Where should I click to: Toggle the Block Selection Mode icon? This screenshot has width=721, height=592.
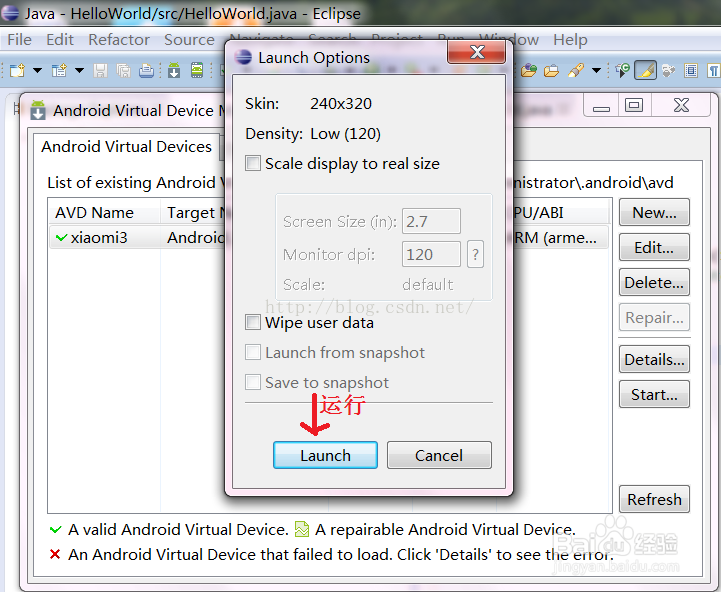pyautogui.click(x=691, y=70)
